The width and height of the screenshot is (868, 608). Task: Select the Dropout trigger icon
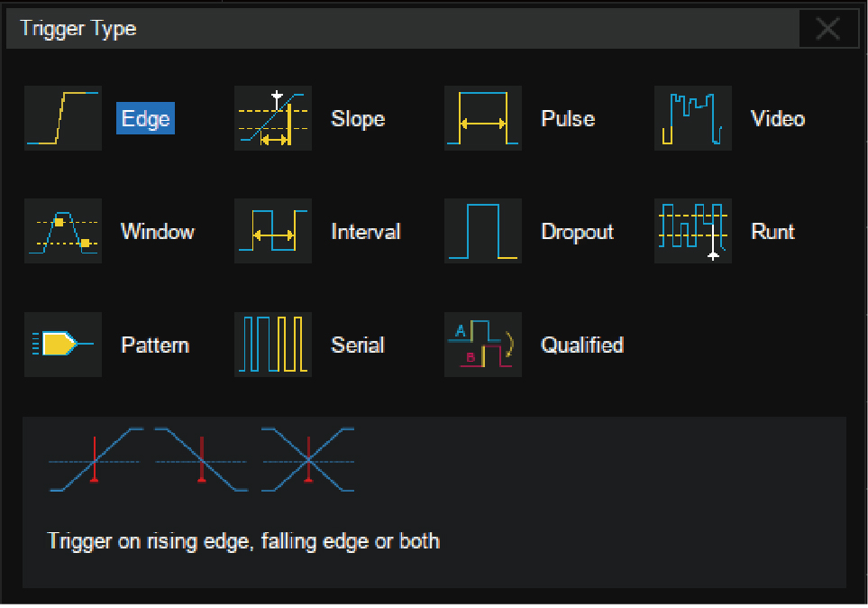(x=482, y=231)
